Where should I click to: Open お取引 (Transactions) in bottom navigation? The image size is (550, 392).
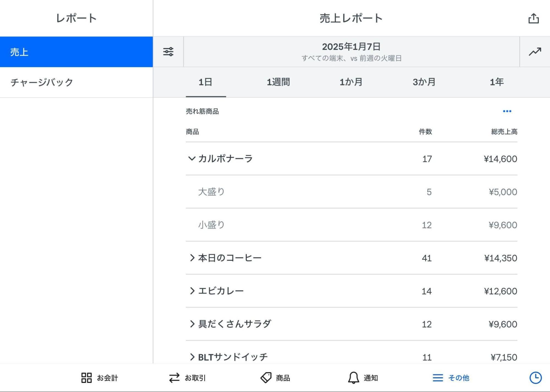[188, 378]
